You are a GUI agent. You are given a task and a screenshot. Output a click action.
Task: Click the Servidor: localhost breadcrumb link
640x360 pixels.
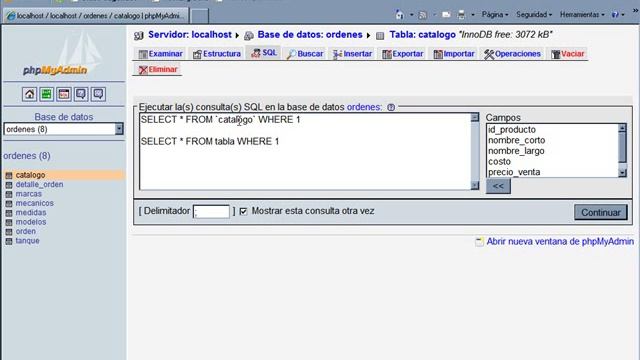click(x=190, y=35)
